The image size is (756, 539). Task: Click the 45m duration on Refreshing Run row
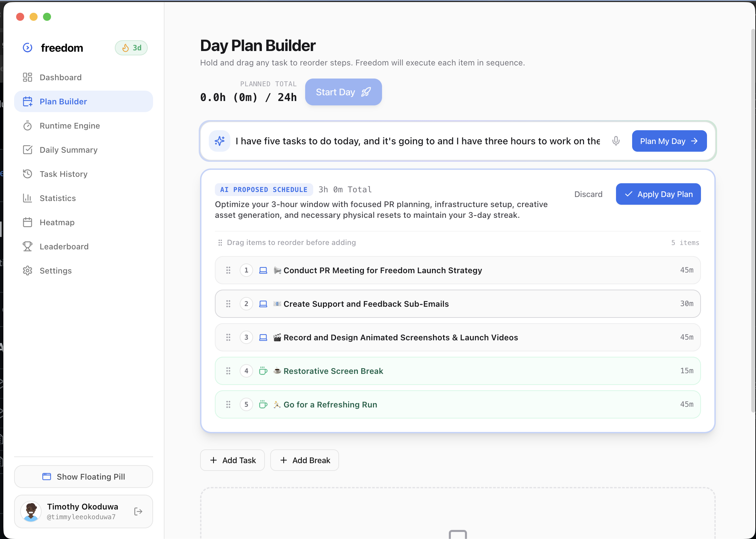[687, 404]
